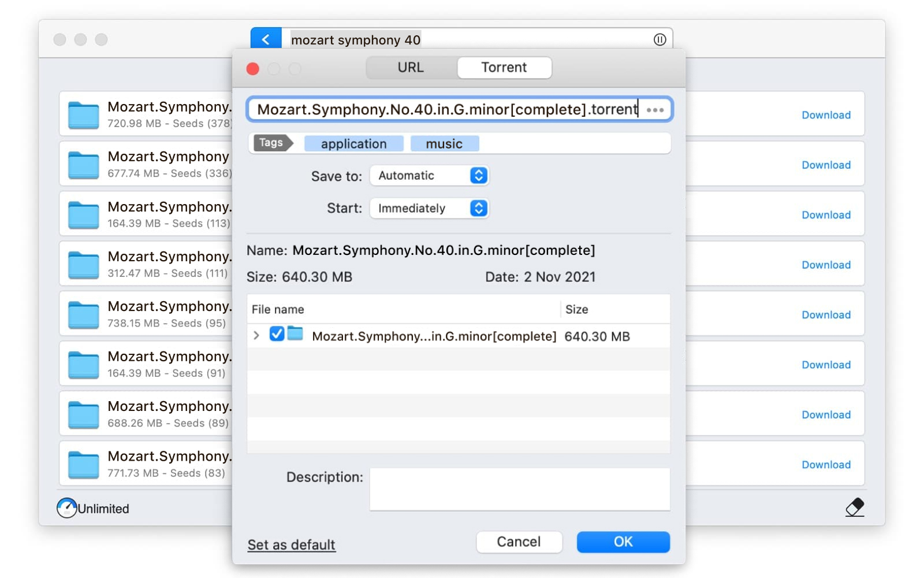Click the blue back arrow button

point(266,39)
